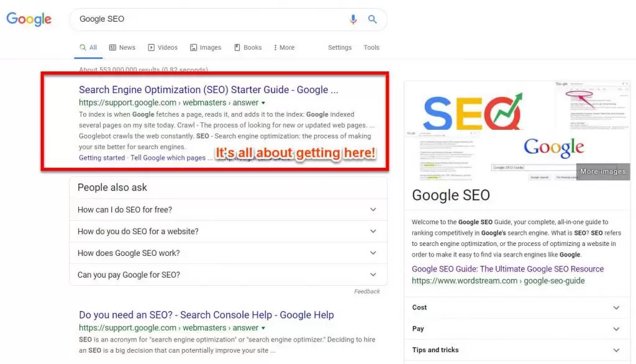This screenshot has width=636, height=364.
Task: Click the More images thumbnail overlay
Action: click(x=602, y=171)
